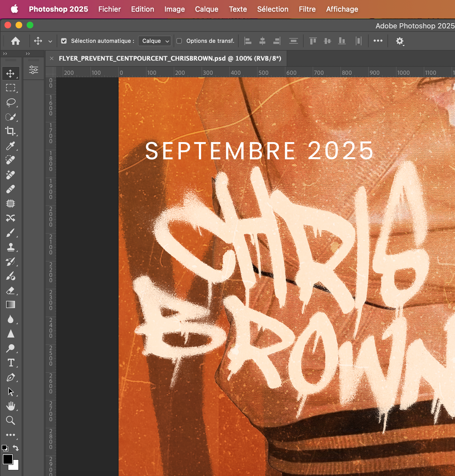This screenshot has height=476, width=455.
Task: Select the Lasso tool
Action: 11,102
